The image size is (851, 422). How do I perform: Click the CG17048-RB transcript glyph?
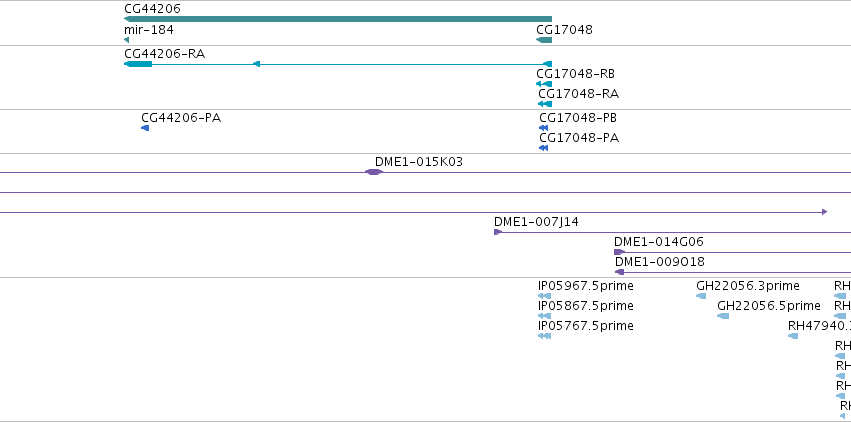(x=544, y=84)
